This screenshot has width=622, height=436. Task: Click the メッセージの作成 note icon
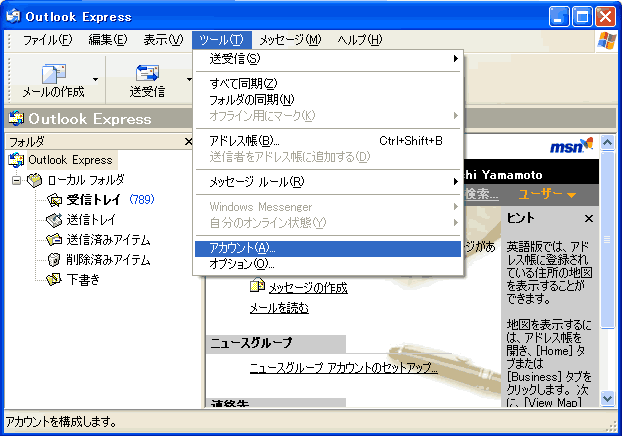(x=257, y=285)
